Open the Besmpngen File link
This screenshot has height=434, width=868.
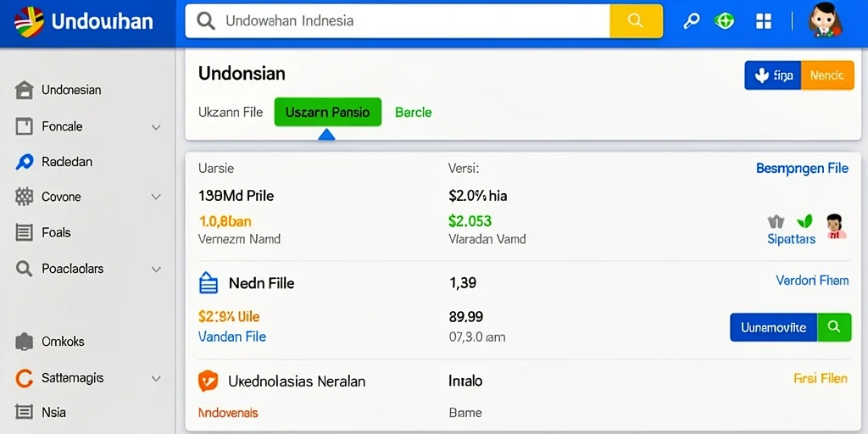[x=802, y=169]
